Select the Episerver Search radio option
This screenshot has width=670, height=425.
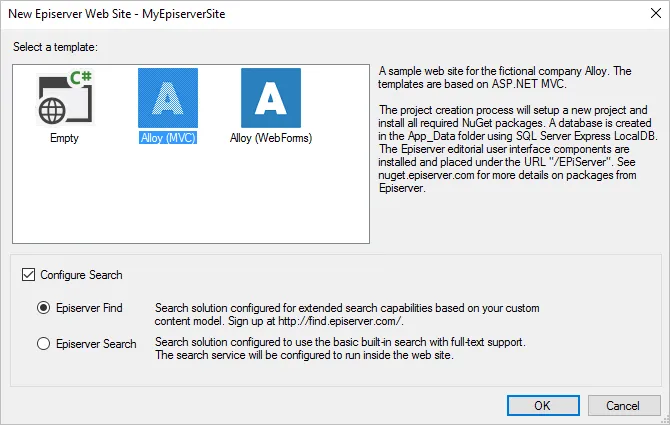(44, 344)
